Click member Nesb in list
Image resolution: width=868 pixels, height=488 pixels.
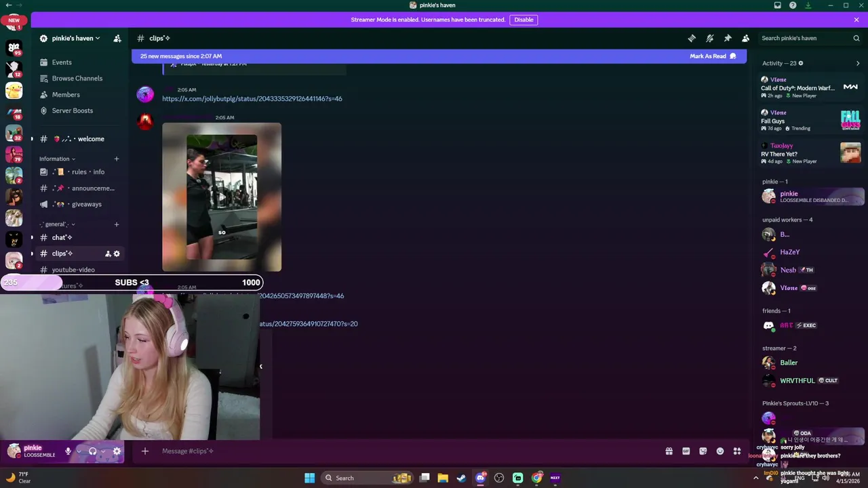pyautogui.click(x=812, y=270)
